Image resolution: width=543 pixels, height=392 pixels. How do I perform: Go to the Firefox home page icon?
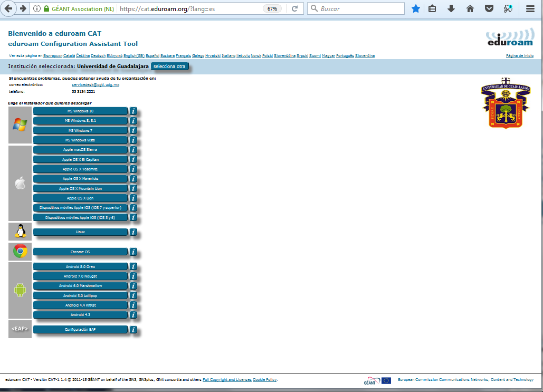(x=470, y=8)
